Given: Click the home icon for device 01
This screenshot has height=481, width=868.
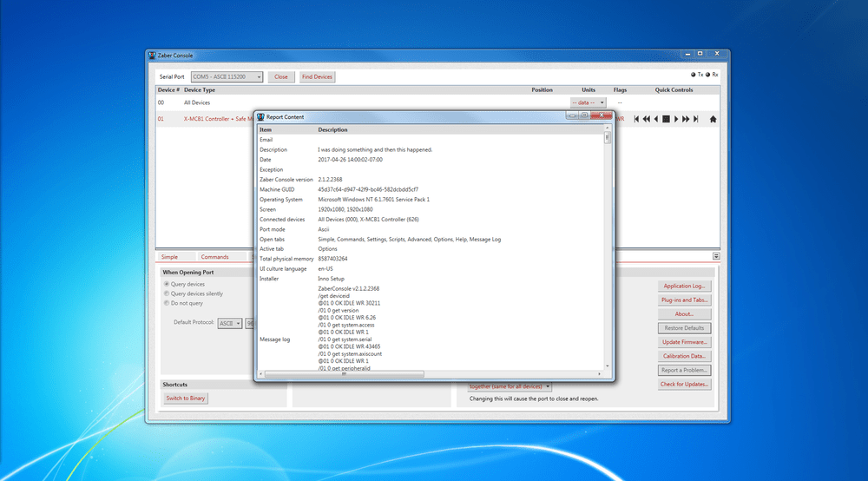Looking at the screenshot, I should pos(713,119).
